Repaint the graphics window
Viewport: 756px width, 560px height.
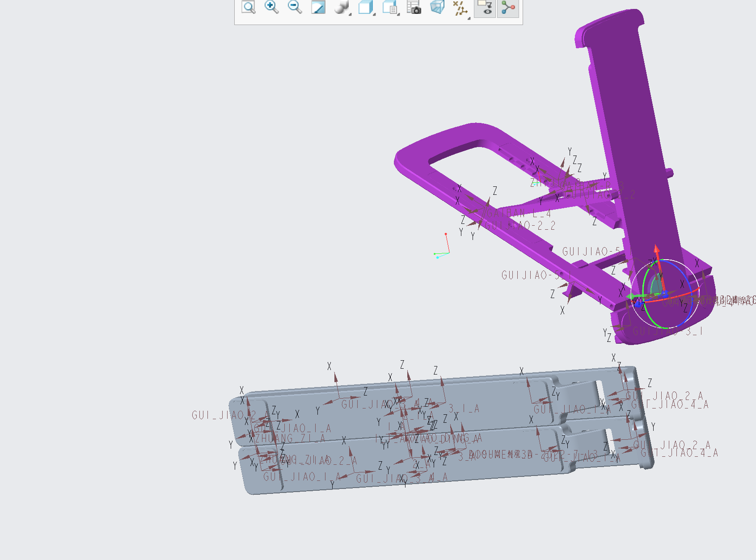click(318, 7)
